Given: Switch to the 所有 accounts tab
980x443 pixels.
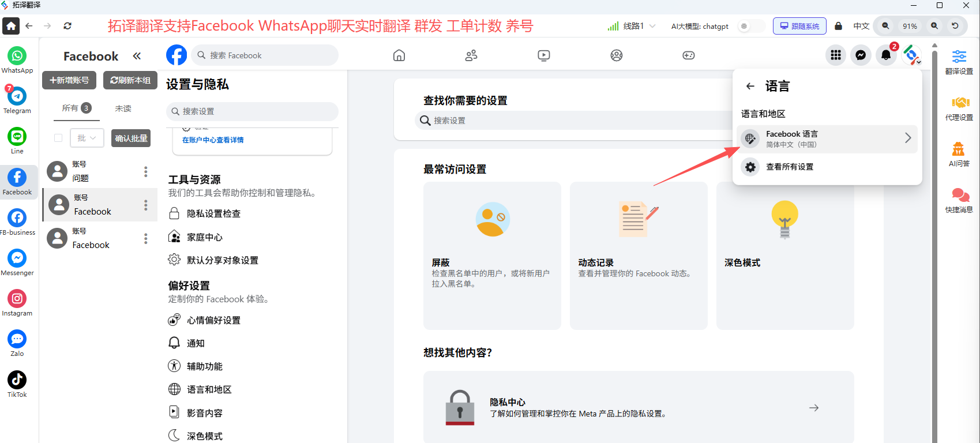Looking at the screenshot, I should coord(77,108).
